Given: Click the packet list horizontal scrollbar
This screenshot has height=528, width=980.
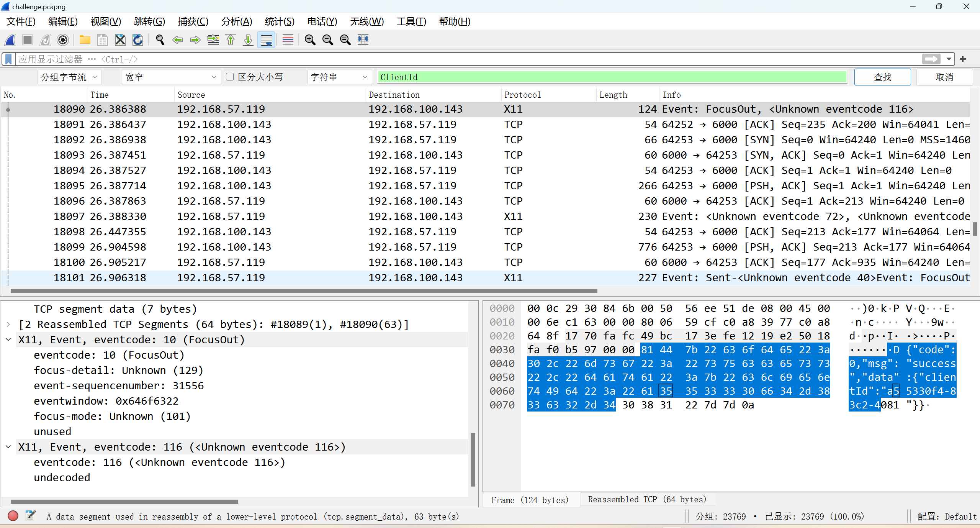Looking at the screenshot, I should [x=304, y=291].
